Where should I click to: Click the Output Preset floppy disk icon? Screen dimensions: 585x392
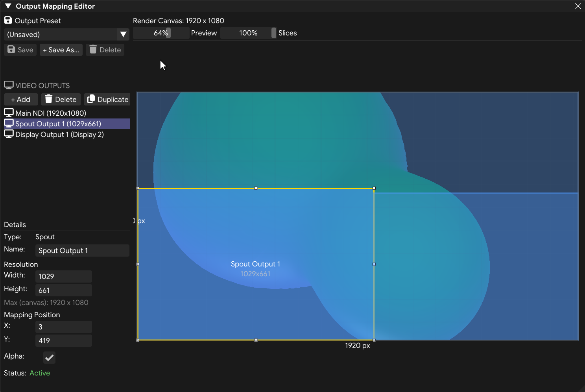pos(8,20)
